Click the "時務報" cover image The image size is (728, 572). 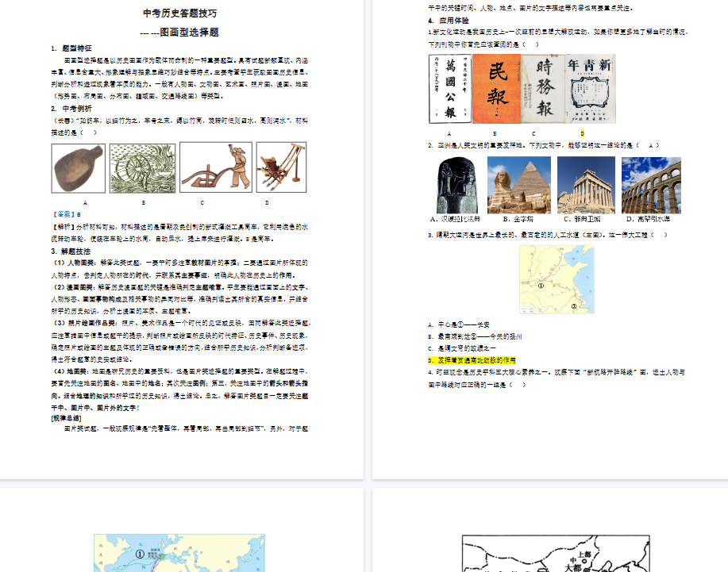(543, 89)
